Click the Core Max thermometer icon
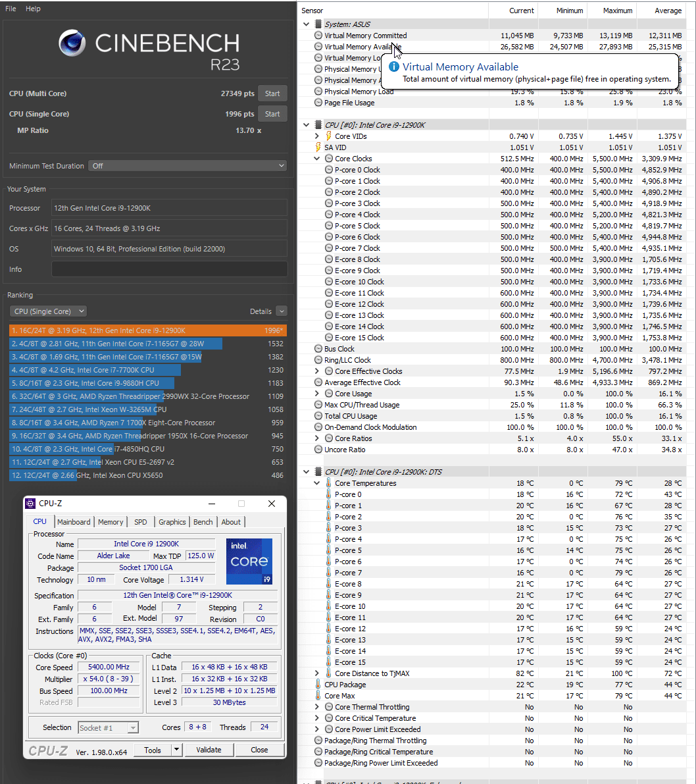 tap(318, 696)
